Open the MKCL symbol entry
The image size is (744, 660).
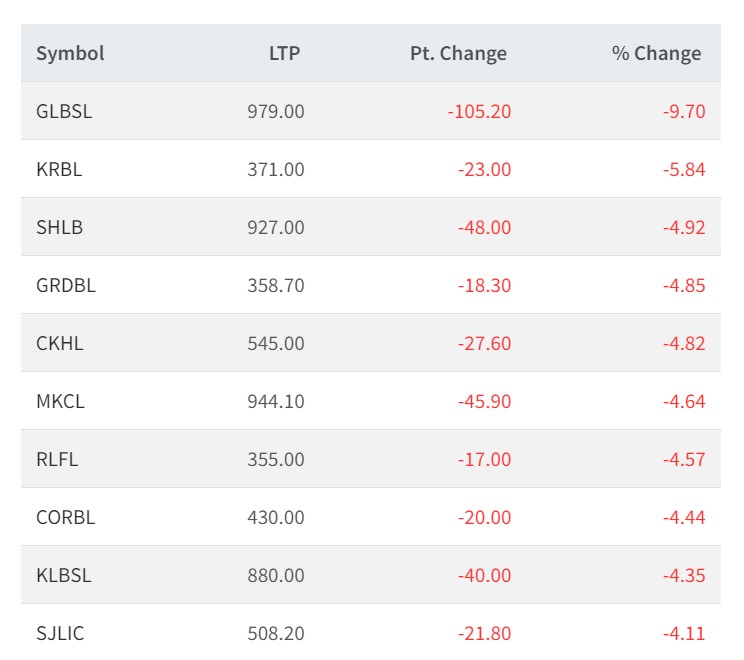click(x=60, y=402)
